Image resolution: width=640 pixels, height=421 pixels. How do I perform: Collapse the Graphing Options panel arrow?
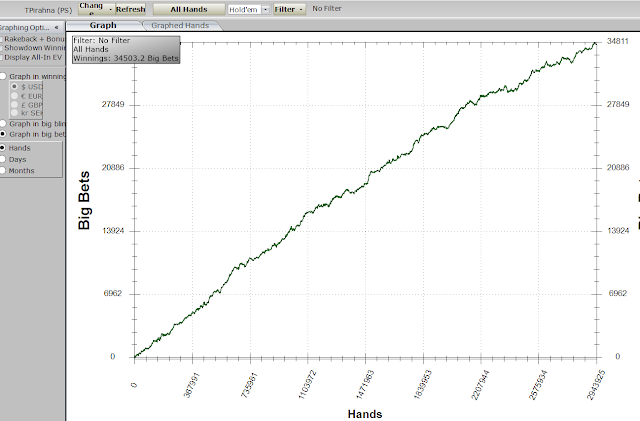56,28
